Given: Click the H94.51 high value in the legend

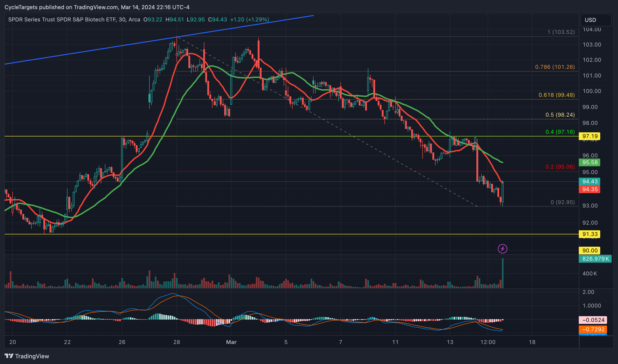Looking at the screenshot, I should click(175, 20).
